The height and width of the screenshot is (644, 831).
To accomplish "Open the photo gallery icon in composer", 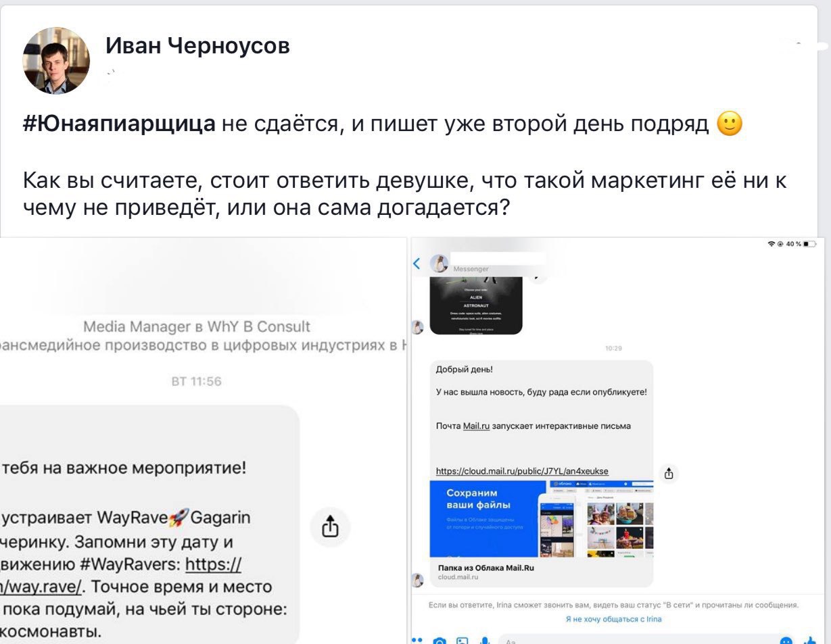I will point(462,641).
